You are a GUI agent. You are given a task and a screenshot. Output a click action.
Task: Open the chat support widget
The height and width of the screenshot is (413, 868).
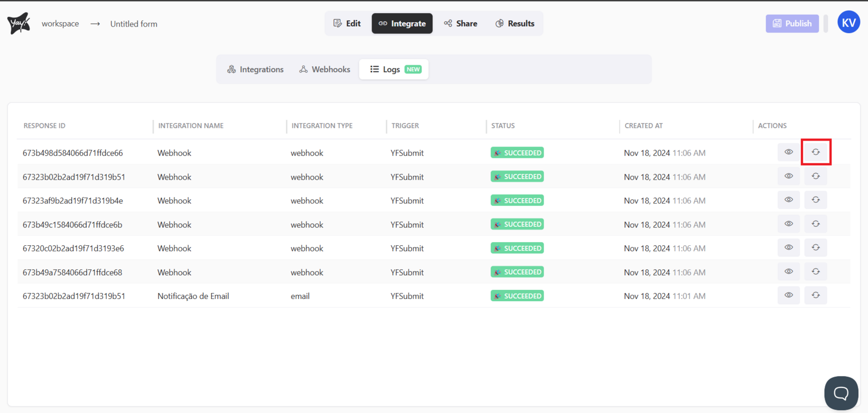(x=841, y=392)
